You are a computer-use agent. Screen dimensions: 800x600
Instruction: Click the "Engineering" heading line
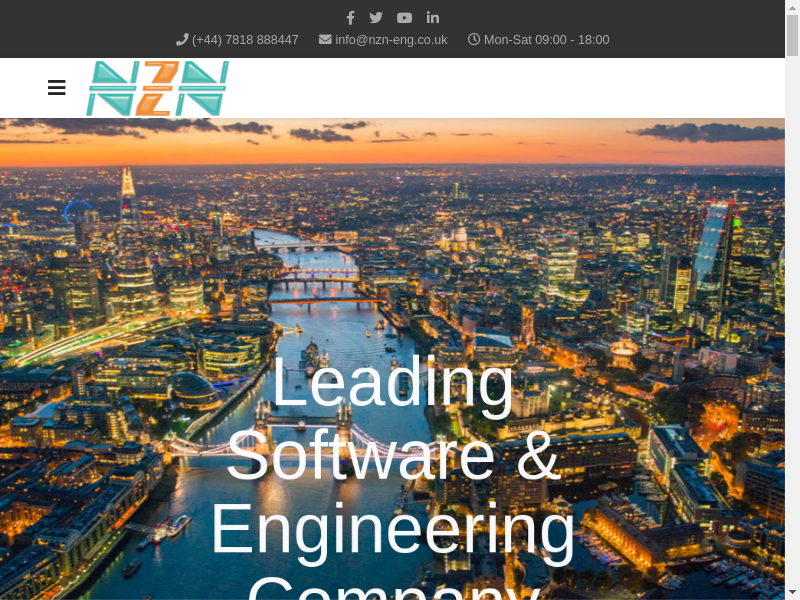point(392,528)
